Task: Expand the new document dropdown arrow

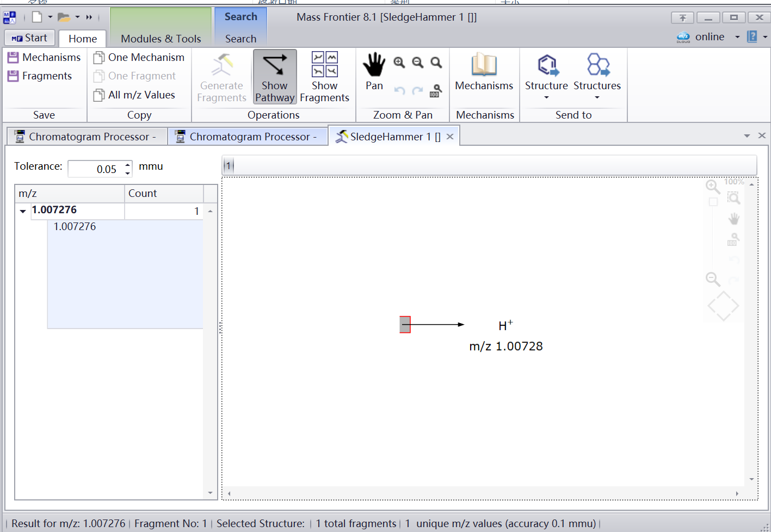Action: tap(50, 17)
